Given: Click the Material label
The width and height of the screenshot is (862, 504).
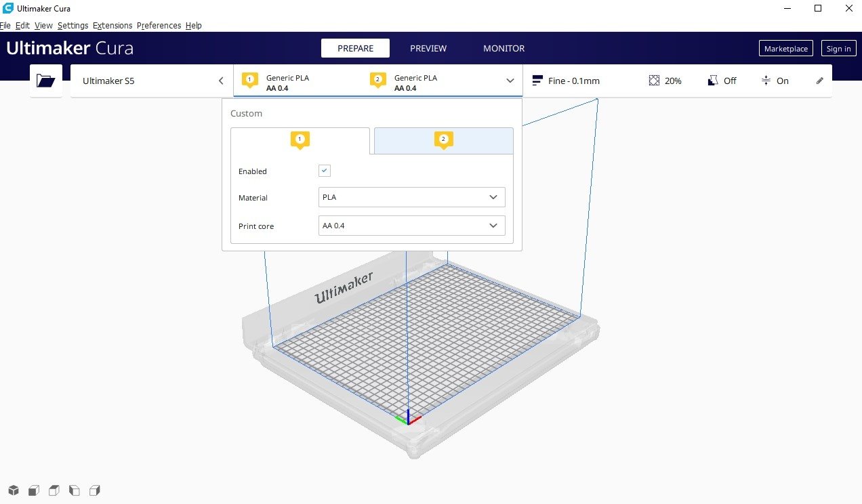Looking at the screenshot, I should tap(253, 197).
